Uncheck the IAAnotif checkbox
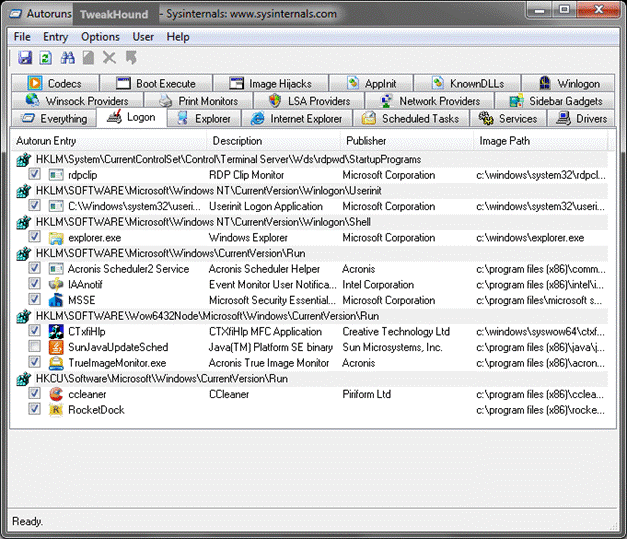This screenshot has height=539, width=627. (x=34, y=283)
